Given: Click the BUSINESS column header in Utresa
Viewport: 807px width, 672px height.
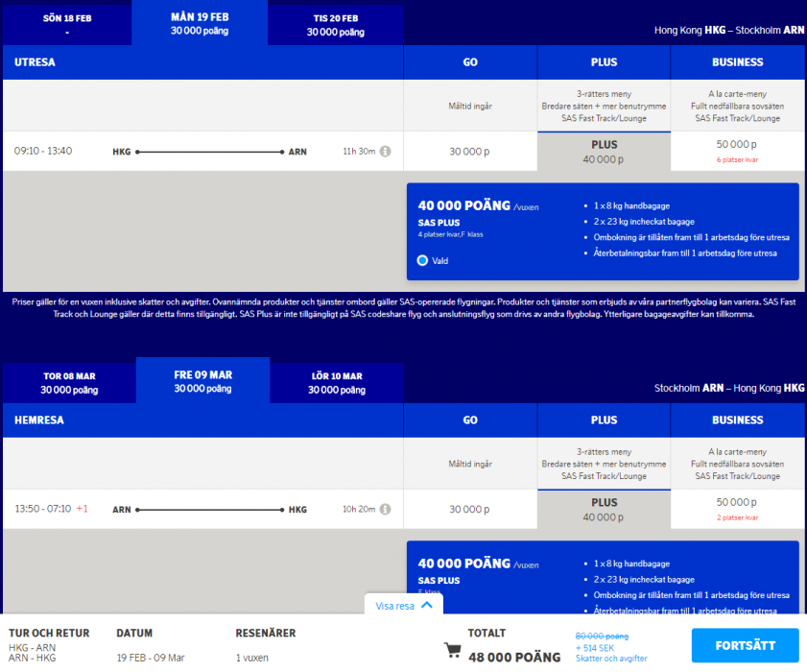Looking at the screenshot, I should 737,62.
